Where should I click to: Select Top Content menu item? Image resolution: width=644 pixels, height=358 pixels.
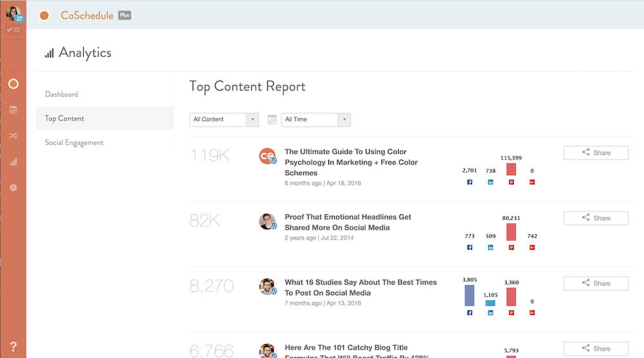105,118
